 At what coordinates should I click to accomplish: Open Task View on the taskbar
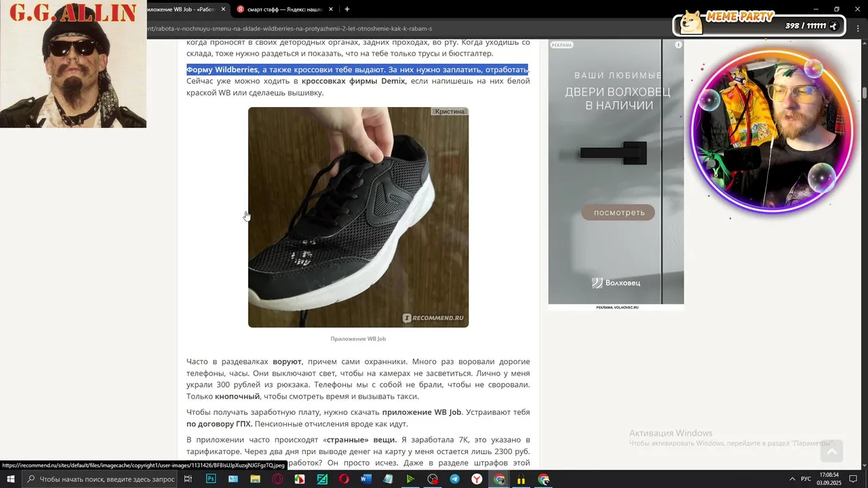(x=188, y=479)
